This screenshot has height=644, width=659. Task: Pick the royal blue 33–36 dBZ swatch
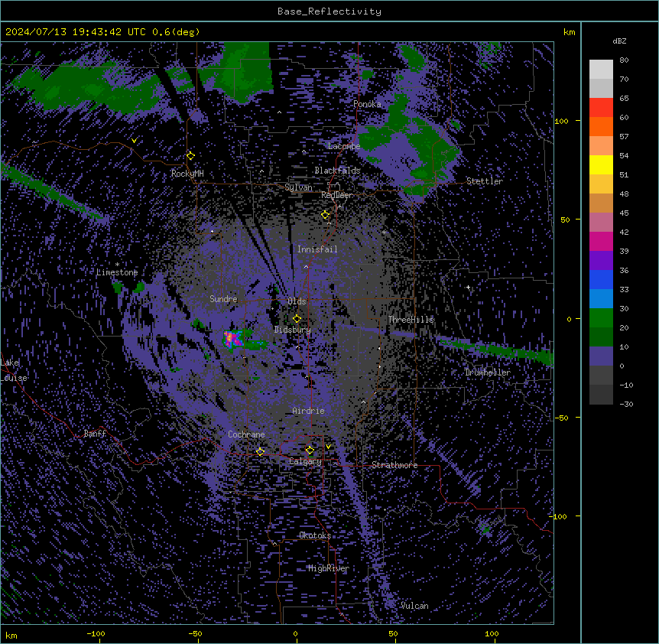point(601,279)
